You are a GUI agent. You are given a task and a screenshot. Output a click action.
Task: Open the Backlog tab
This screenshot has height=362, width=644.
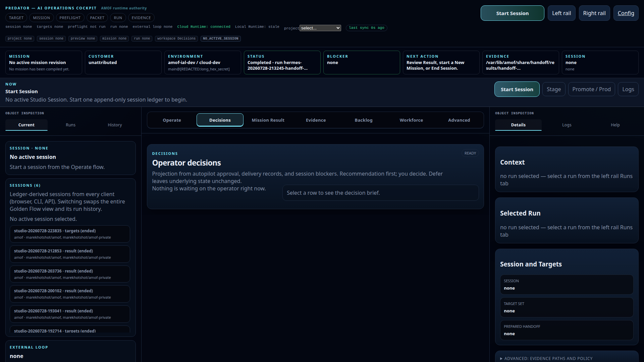pos(364,120)
